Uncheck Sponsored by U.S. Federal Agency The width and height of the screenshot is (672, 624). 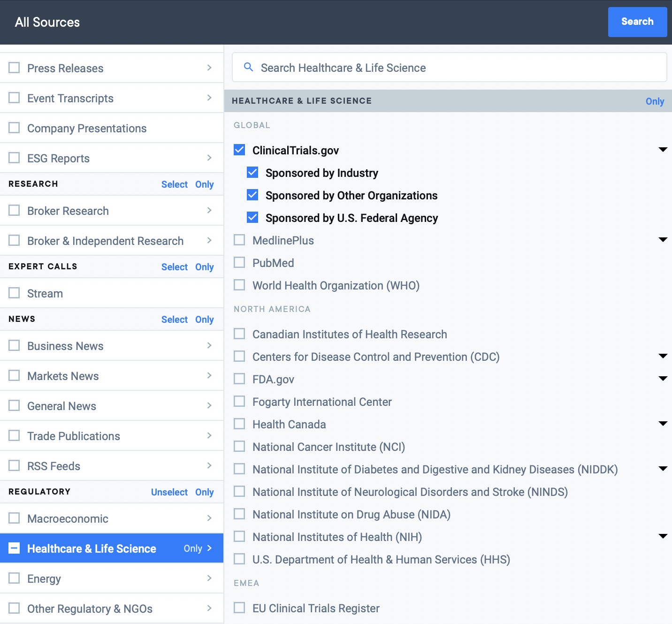pos(252,217)
